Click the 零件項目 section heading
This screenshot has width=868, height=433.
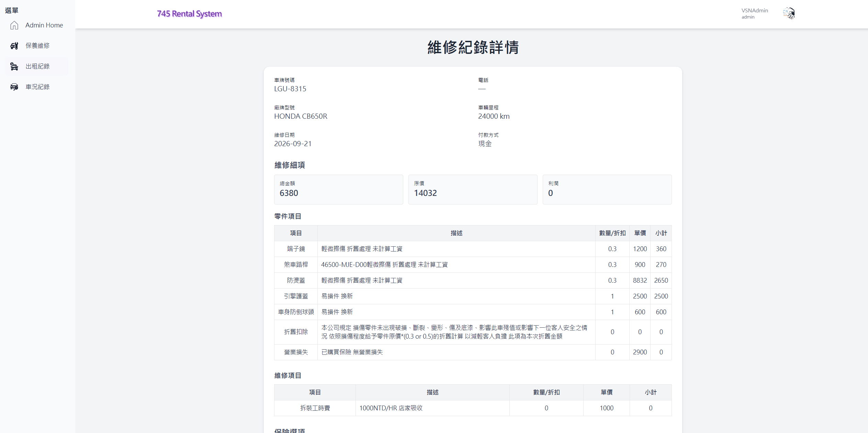click(288, 216)
